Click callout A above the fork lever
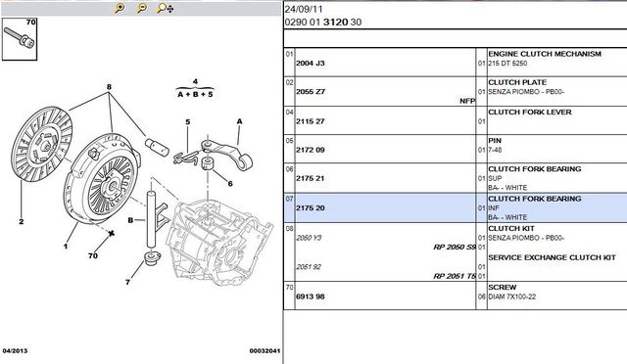The width and height of the screenshot is (627, 364). click(239, 121)
